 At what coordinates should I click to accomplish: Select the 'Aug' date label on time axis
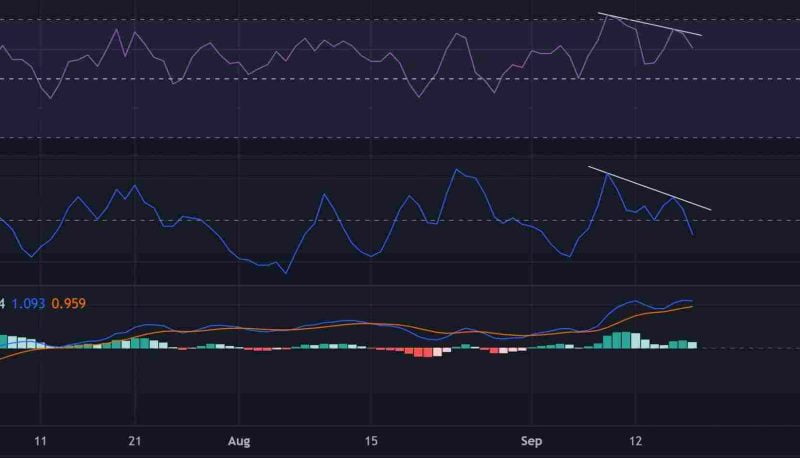(x=239, y=441)
